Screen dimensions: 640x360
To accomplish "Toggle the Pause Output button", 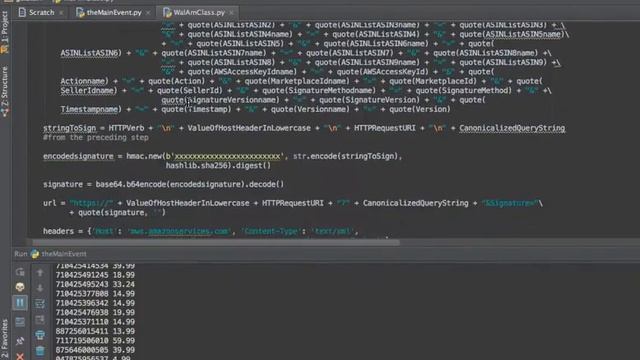I will [20, 303].
